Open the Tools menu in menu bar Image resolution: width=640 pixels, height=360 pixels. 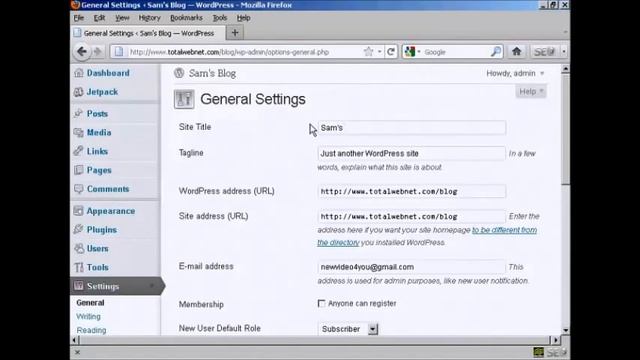pos(220,18)
